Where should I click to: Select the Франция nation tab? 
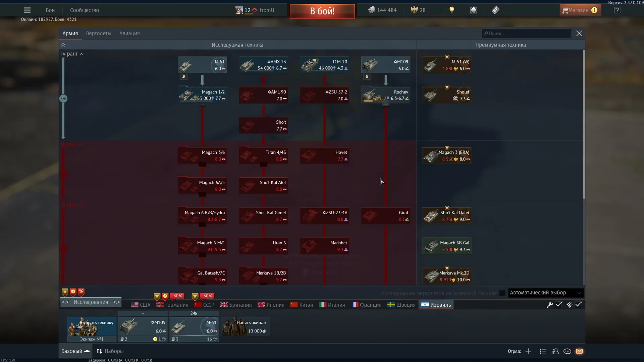[366, 305]
